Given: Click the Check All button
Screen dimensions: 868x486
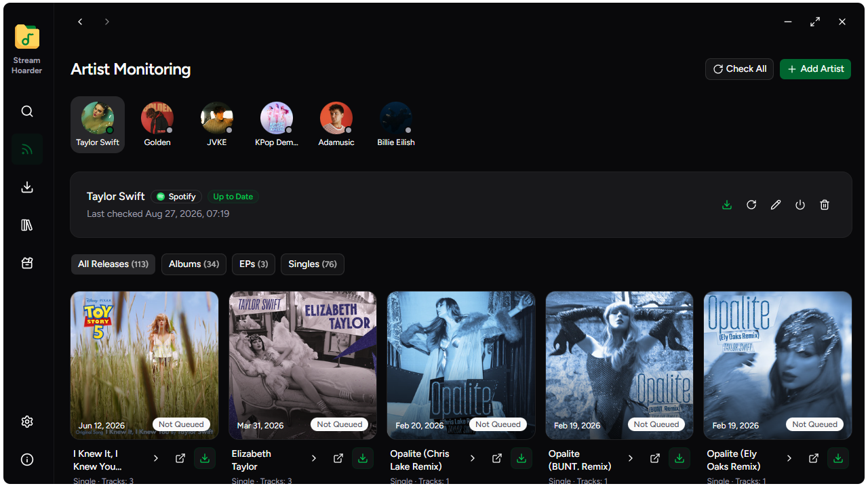Looking at the screenshot, I should pos(740,69).
